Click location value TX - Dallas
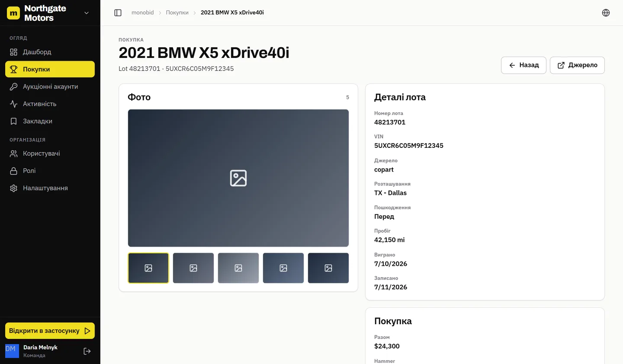The height and width of the screenshot is (364, 623). 390,193
